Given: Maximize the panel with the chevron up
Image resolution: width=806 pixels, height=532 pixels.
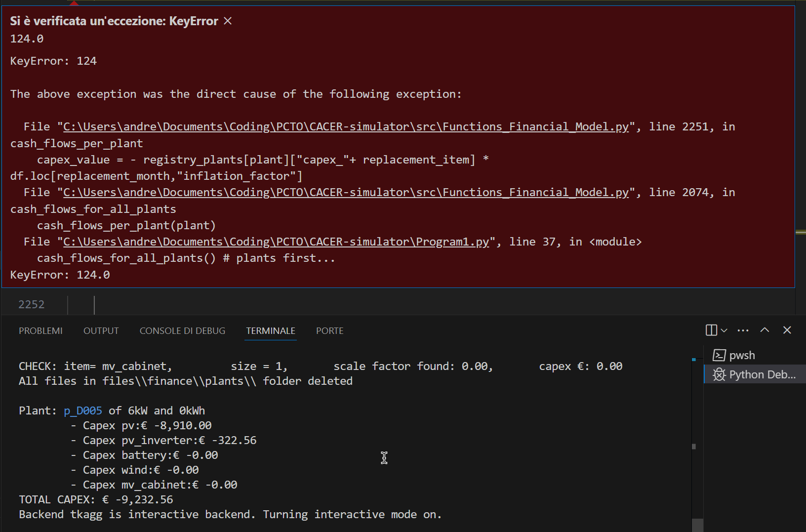Looking at the screenshot, I should coord(765,330).
